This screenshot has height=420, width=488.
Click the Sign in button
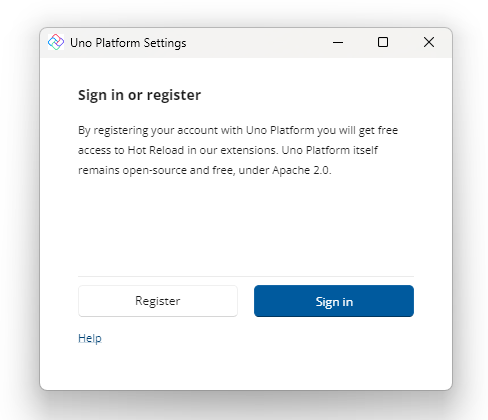[334, 301]
